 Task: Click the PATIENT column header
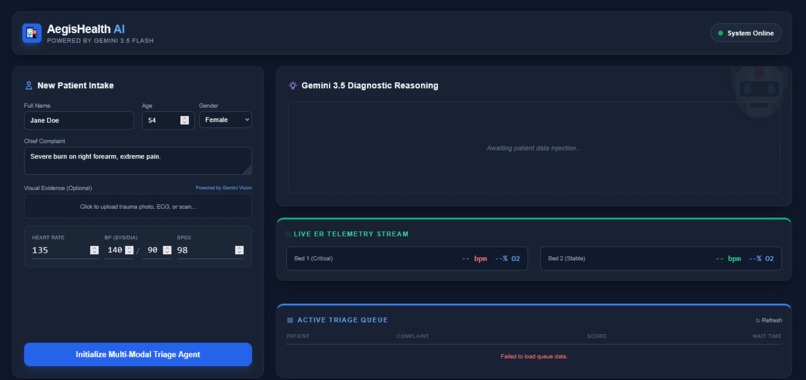coord(298,336)
